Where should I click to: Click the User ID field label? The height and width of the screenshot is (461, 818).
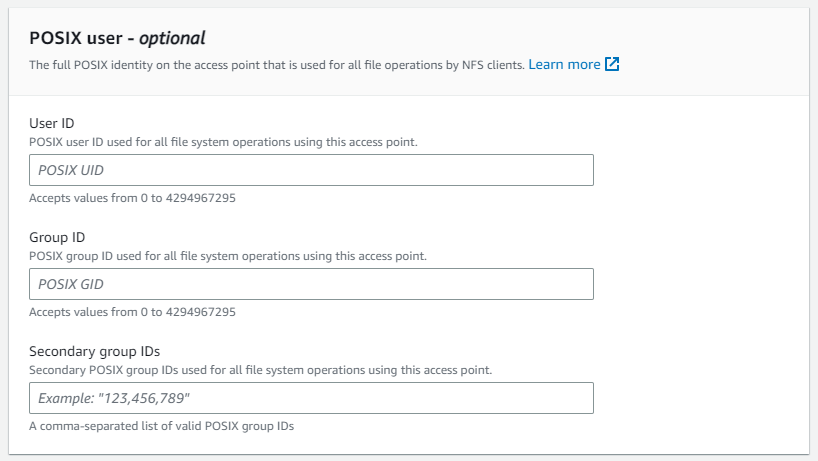pos(52,123)
